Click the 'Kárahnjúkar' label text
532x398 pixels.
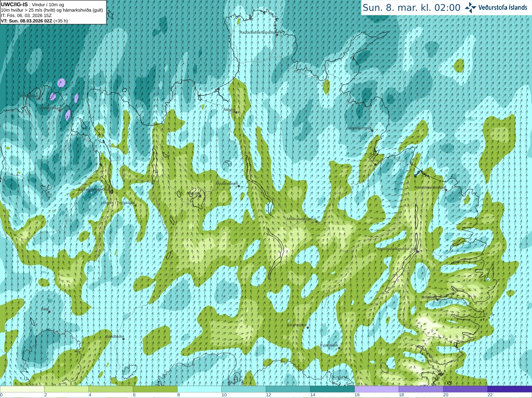pyautogui.click(x=297, y=325)
